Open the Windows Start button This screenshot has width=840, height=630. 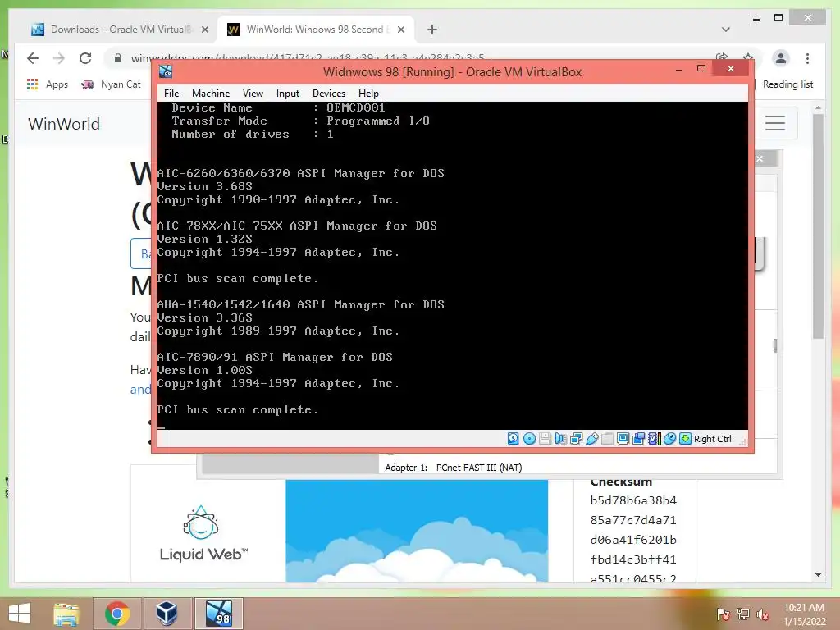click(20, 614)
